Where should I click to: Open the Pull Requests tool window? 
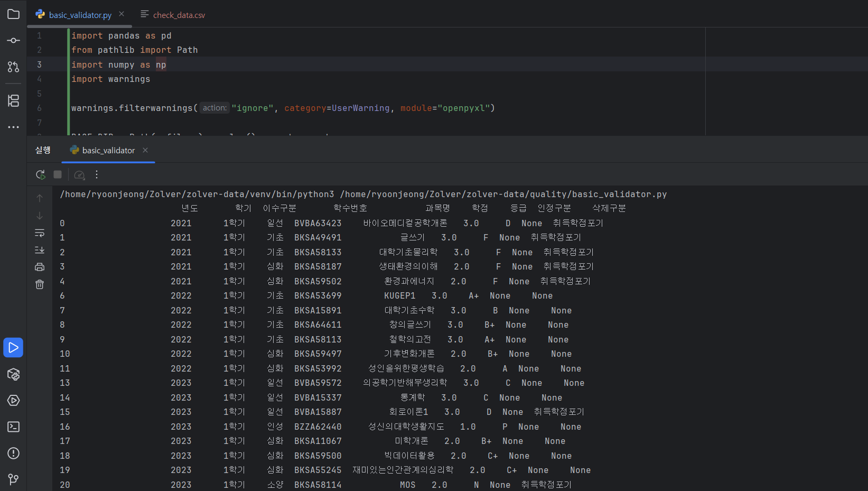point(13,67)
